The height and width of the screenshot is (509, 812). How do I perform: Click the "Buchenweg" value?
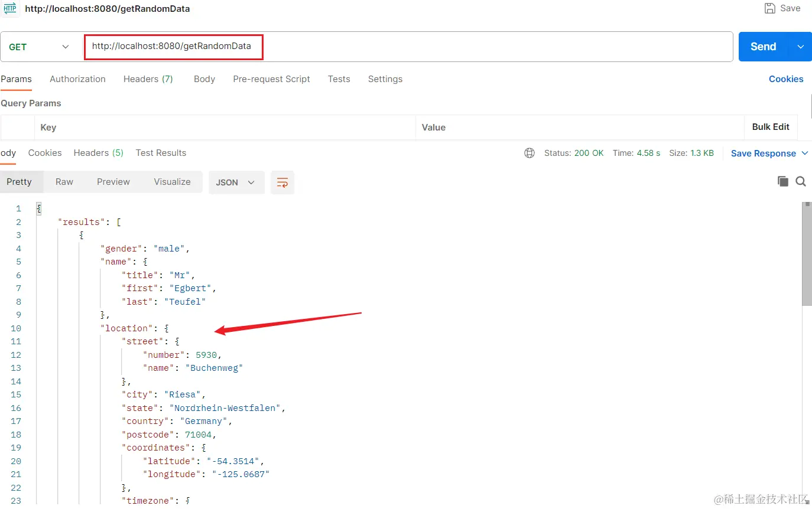[215, 368]
